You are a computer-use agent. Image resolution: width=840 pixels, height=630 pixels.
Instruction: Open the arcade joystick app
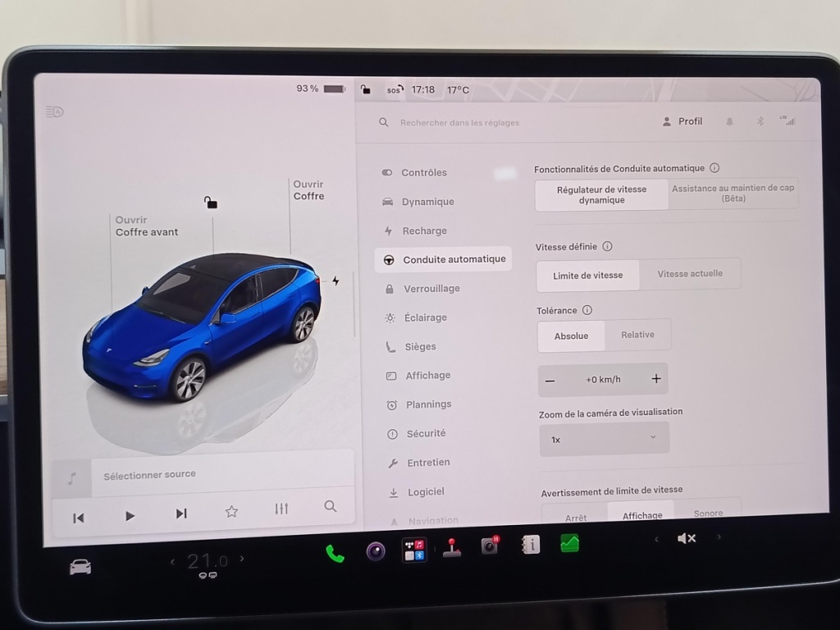[452, 547]
